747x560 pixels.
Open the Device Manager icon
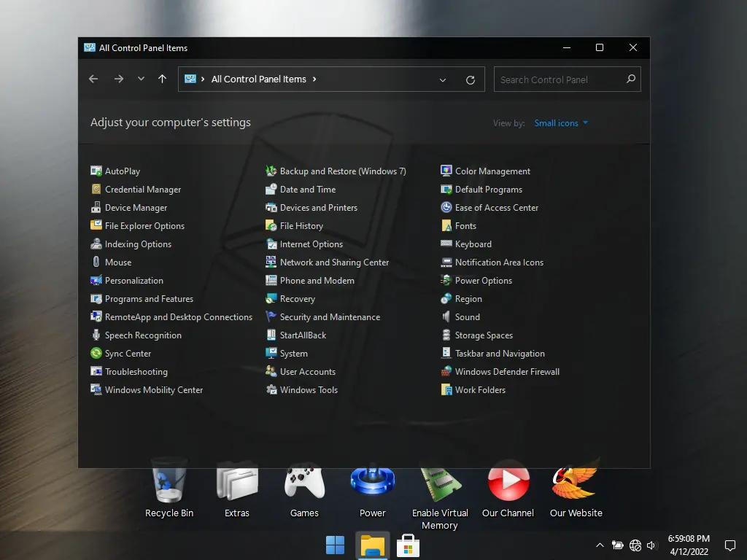(x=96, y=208)
